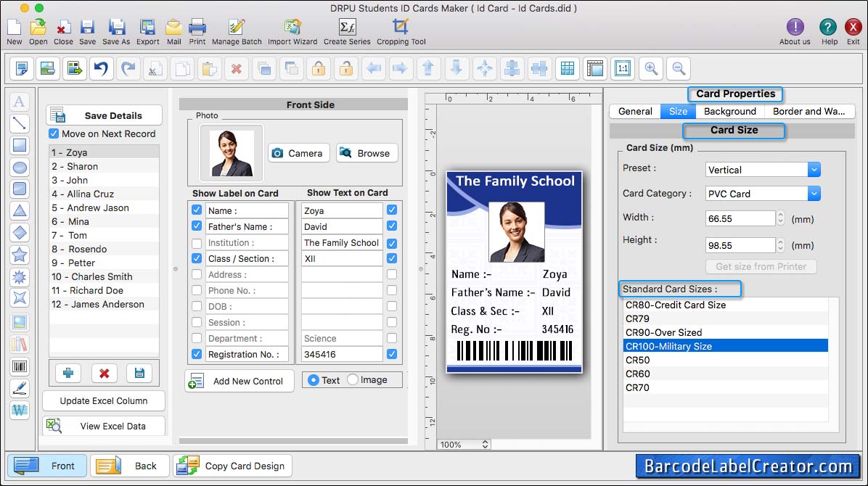
Task: Select the line drawing tool
Action: (x=20, y=123)
